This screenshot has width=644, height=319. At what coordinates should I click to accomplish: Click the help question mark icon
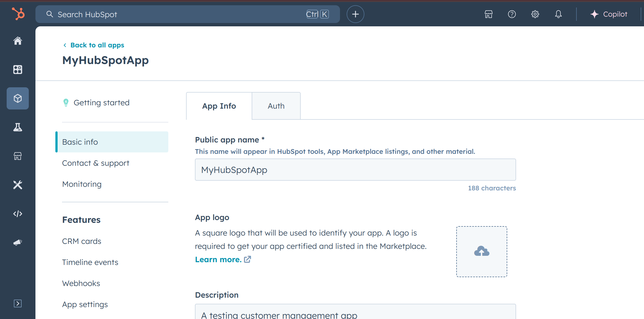(512, 14)
